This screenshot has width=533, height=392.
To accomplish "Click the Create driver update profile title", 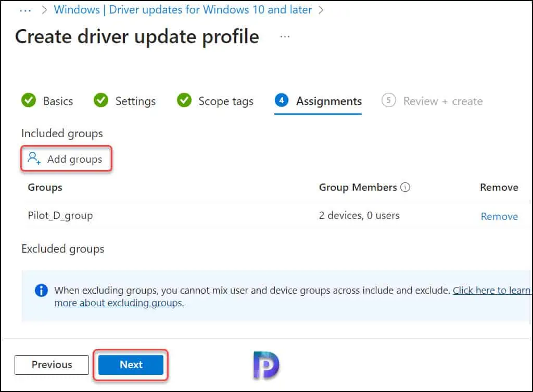I will [137, 37].
